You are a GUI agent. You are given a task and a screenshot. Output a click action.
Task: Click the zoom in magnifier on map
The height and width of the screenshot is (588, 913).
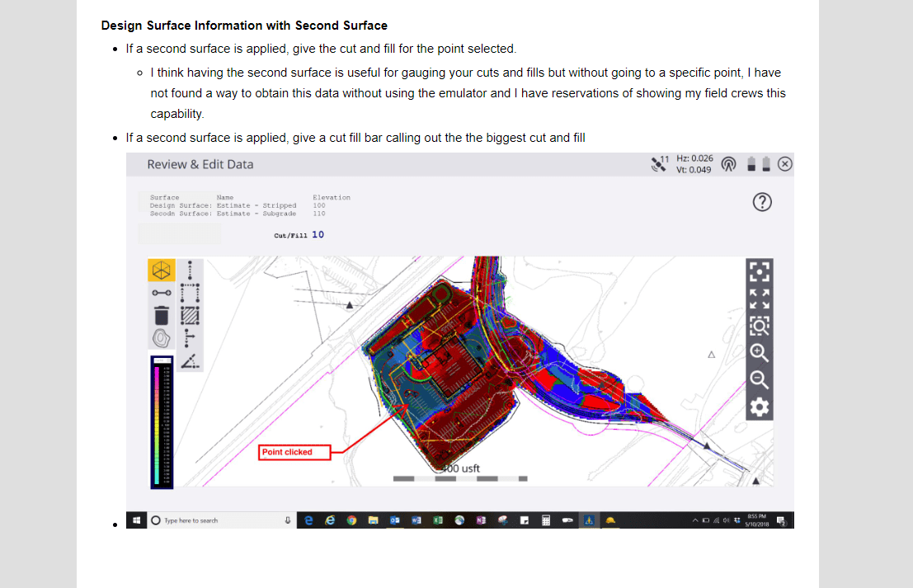759,353
